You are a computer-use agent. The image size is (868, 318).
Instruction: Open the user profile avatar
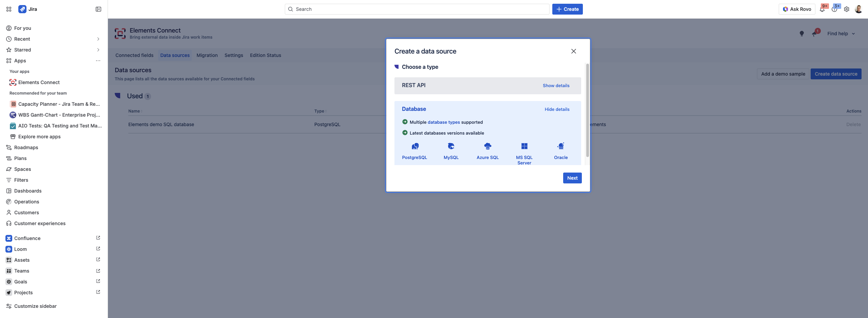(x=858, y=9)
